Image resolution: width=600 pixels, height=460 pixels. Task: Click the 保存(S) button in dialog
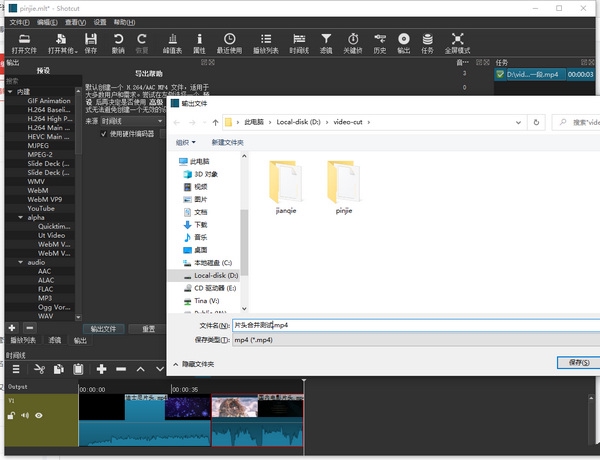(577, 363)
